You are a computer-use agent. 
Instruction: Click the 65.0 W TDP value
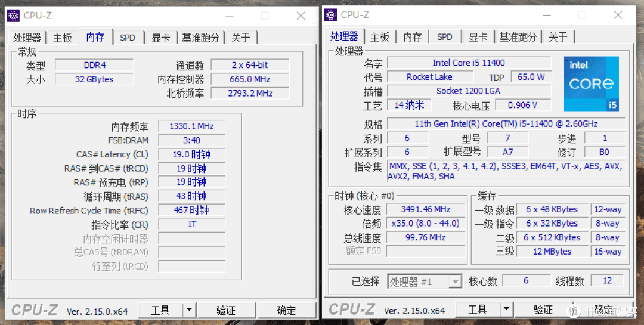coord(531,77)
